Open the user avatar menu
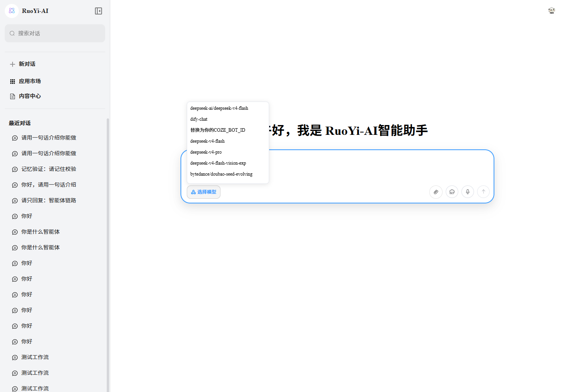Image resolution: width=565 pixels, height=392 pixels. click(x=552, y=11)
